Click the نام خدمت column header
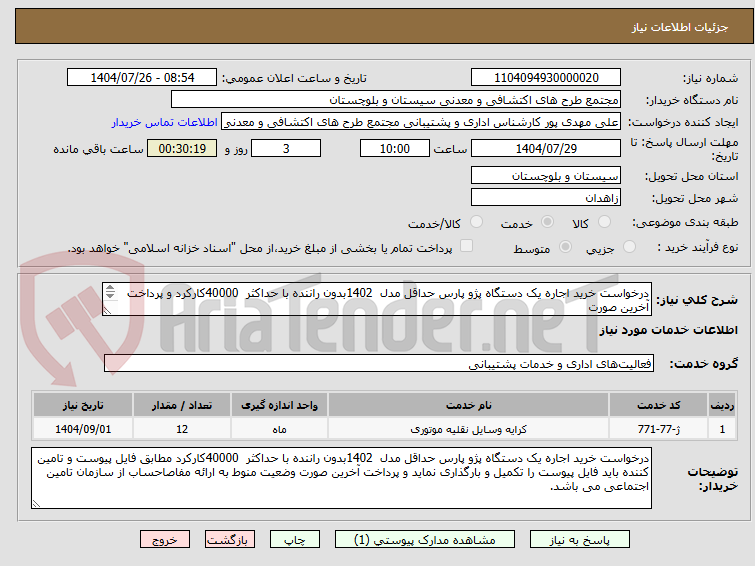Image resolution: width=755 pixels, height=566 pixels. tap(469, 405)
